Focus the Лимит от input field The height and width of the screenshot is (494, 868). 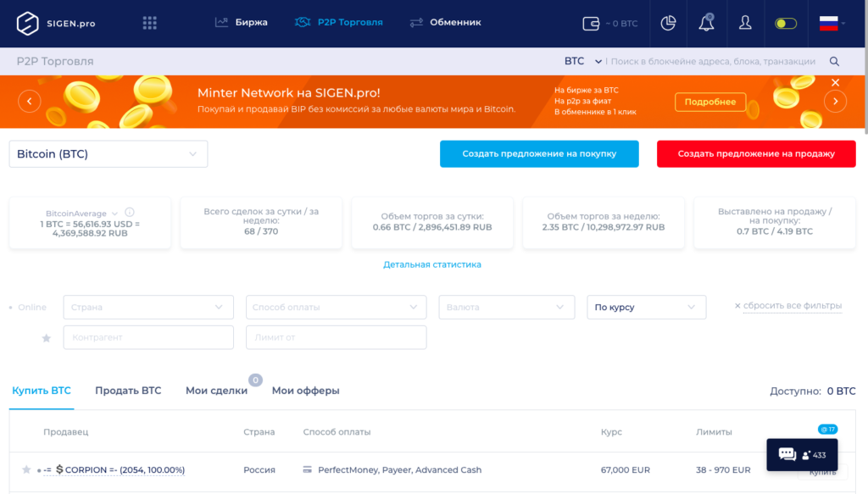(336, 337)
